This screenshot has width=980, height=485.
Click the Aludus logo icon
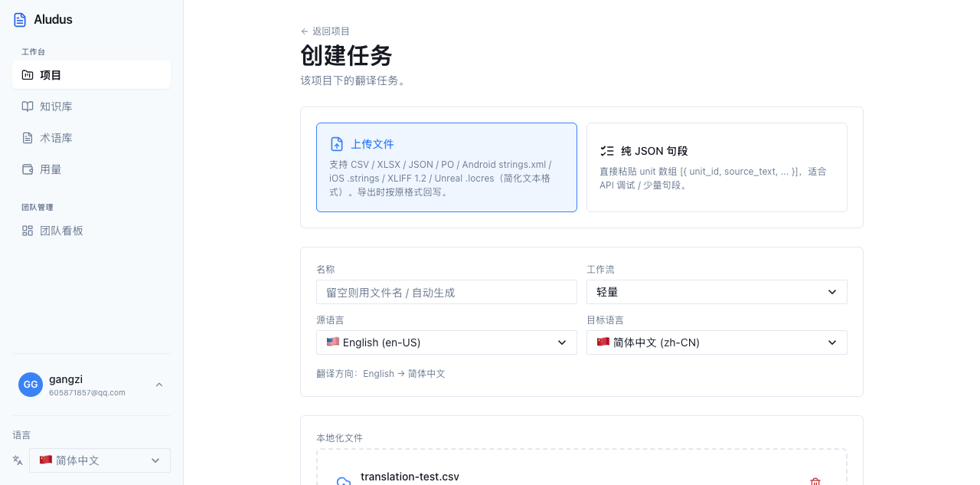20,20
